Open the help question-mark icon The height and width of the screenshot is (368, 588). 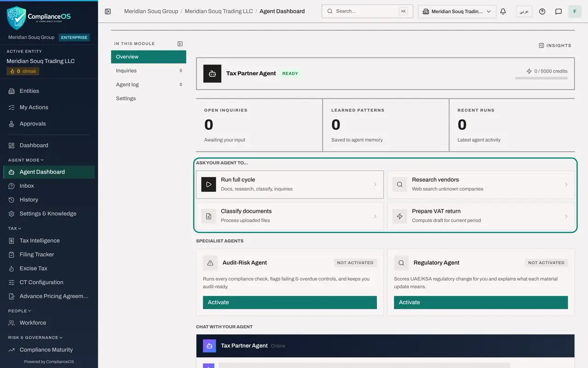542,11
